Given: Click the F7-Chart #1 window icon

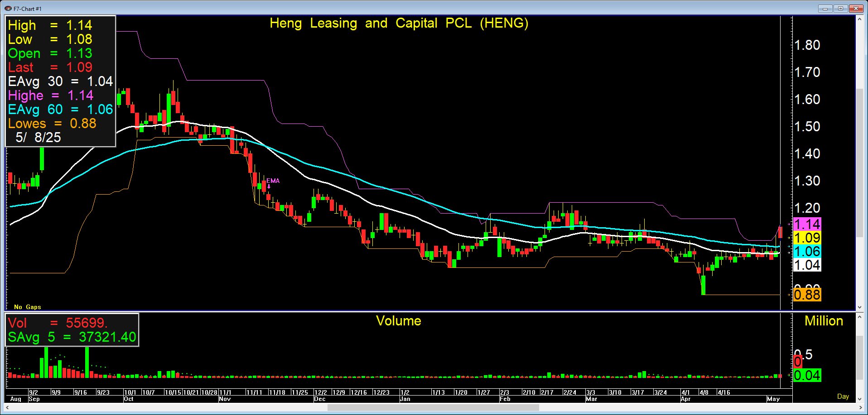Looking at the screenshot, I should [8, 9].
